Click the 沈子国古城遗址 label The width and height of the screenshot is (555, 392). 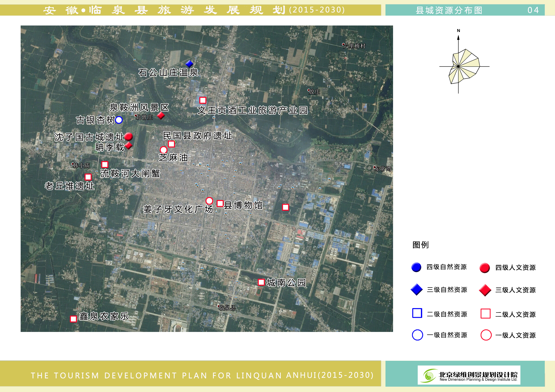(x=89, y=137)
